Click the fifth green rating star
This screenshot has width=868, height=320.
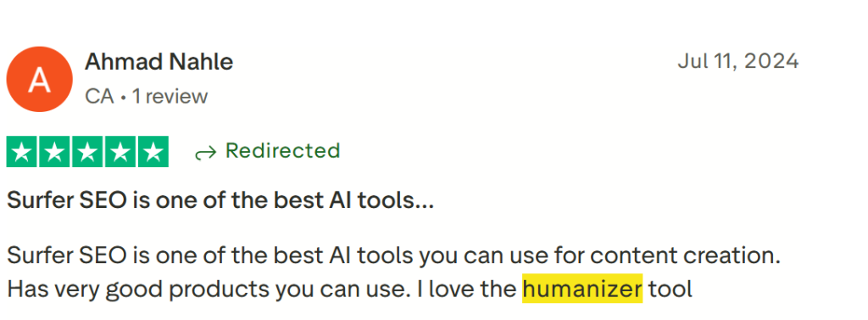pos(153,151)
